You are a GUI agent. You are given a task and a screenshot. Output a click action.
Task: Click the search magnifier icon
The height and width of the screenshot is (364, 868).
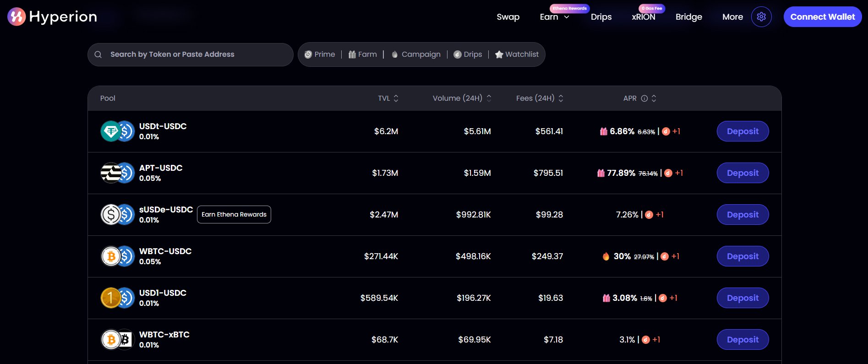click(x=98, y=54)
